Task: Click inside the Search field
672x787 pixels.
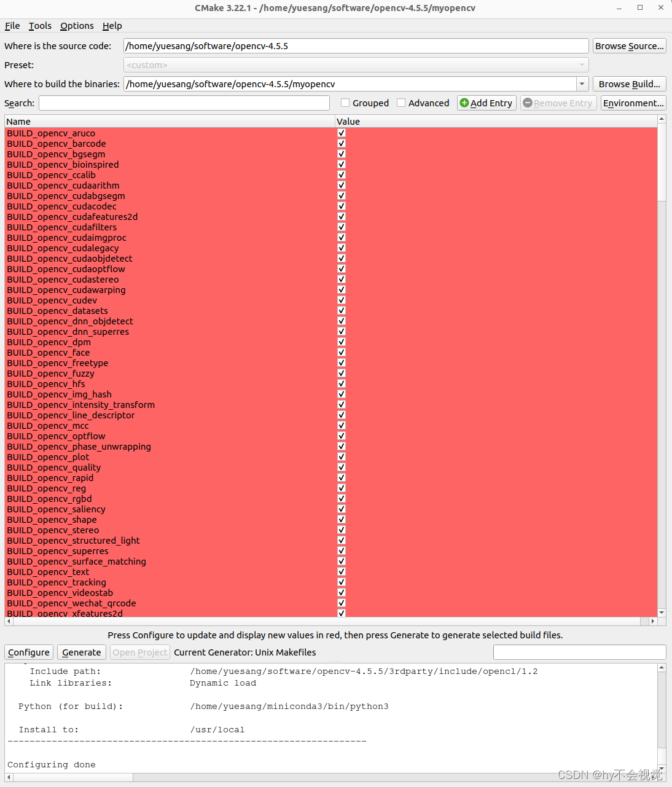Action: click(x=184, y=103)
